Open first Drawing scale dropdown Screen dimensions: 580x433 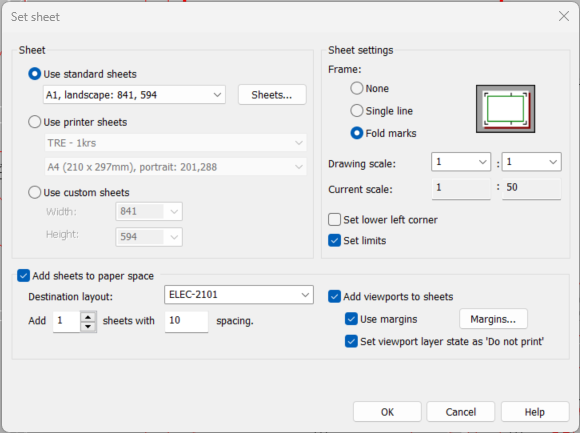(x=461, y=162)
